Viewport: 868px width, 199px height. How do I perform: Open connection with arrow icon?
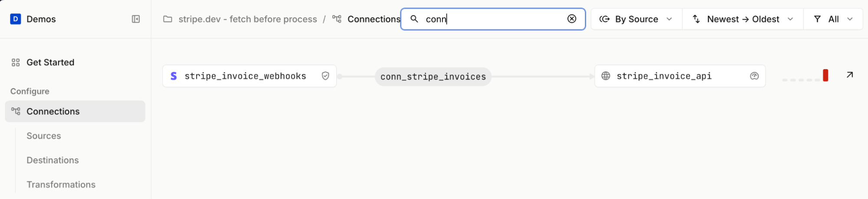click(850, 75)
